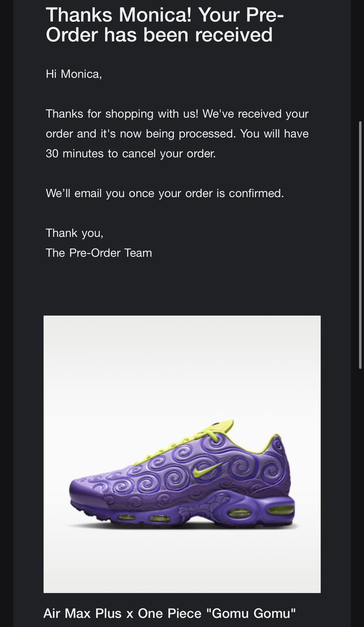Click the vertical scrollbar thumb on the right

point(360,246)
